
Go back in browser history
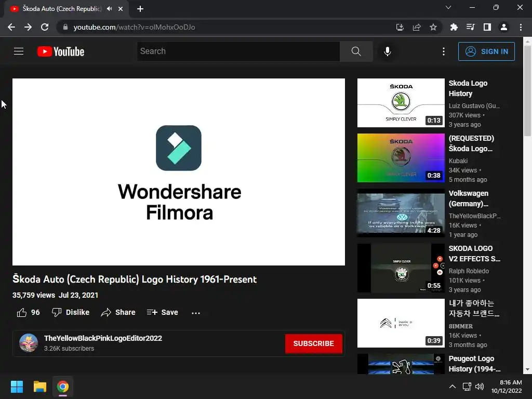pyautogui.click(x=11, y=27)
